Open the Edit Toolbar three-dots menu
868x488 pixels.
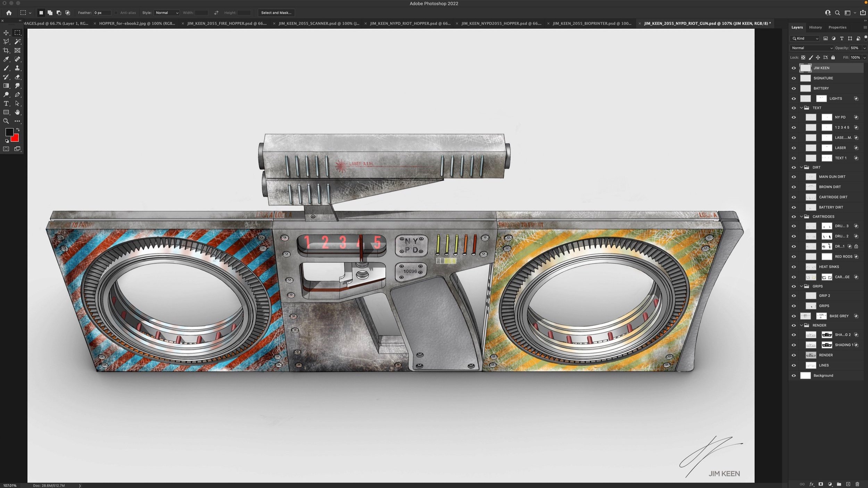[x=17, y=121]
